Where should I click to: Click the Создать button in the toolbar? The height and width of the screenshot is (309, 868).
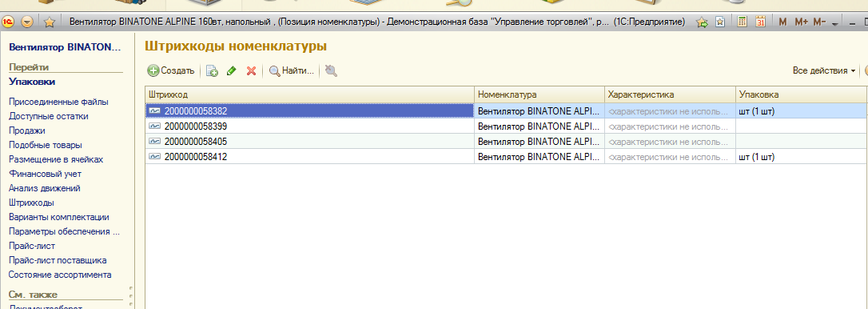(x=171, y=71)
